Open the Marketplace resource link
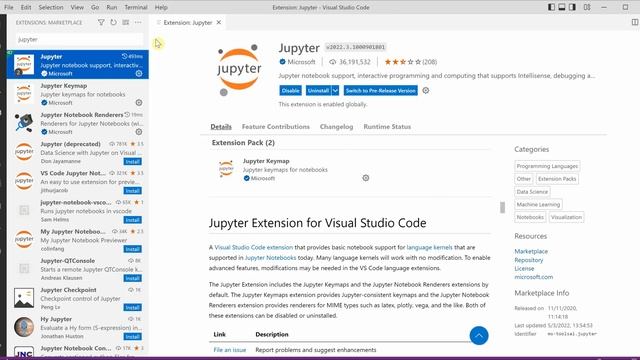 [x=531, y=251]
